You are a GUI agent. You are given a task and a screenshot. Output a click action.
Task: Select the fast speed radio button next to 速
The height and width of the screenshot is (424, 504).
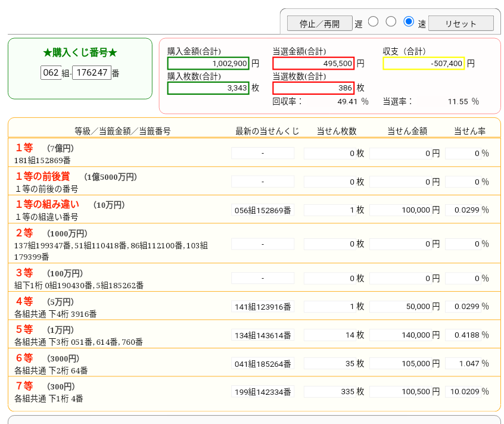click(x=408, y=21)
